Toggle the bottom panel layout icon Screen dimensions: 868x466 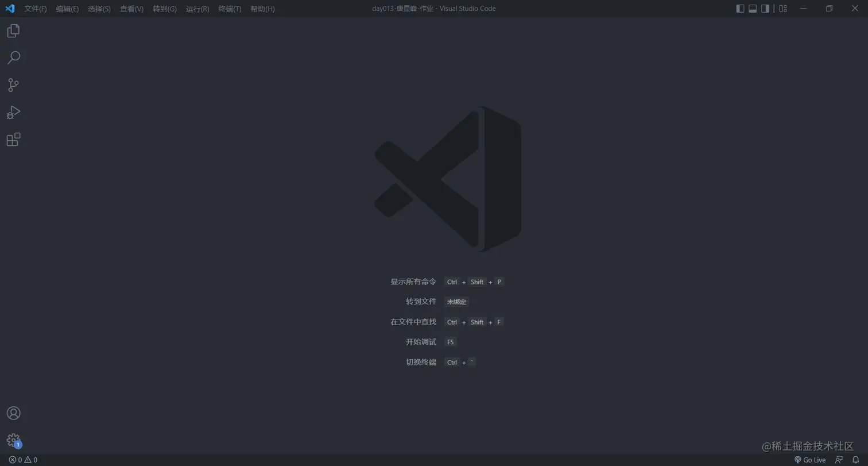click(x=753, y=9)
